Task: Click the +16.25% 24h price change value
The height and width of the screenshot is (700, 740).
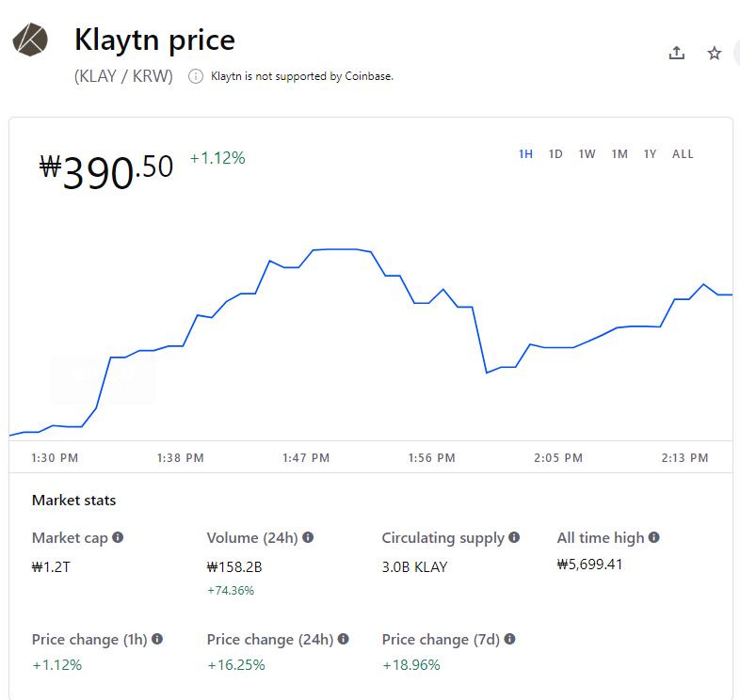Action: pyautogui.click(x=236, y=665)
